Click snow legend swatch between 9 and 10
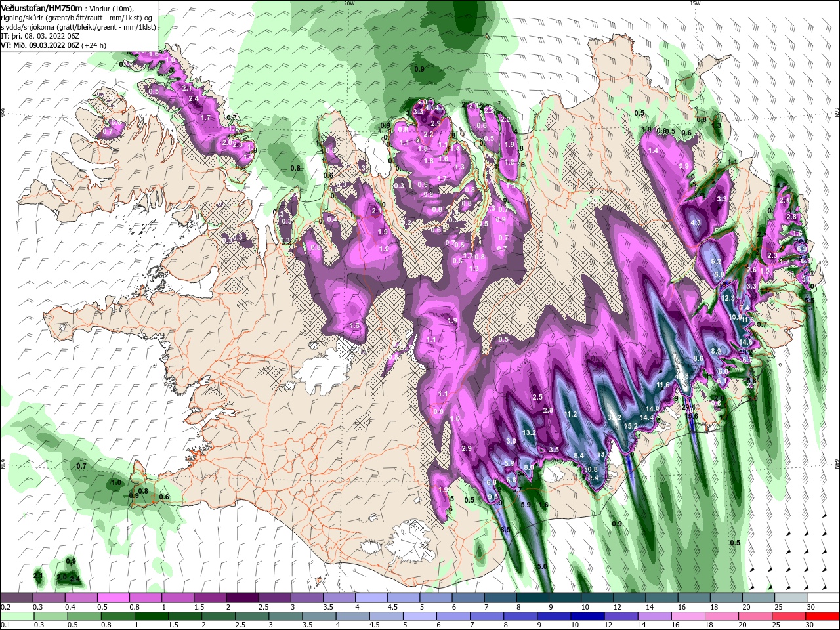The width and height of the screenshot is (840, 630). tap(564, 598)
